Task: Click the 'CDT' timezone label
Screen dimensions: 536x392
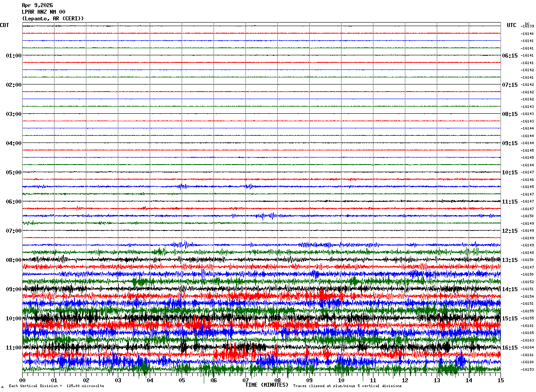Action: pyautogui.click(x=4, y=25)
